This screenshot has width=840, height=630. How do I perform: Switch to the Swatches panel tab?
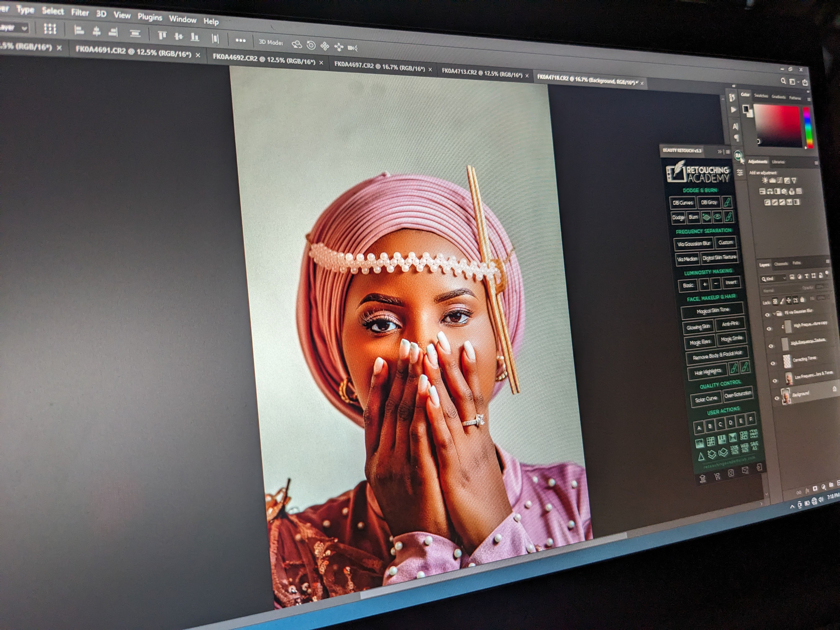761,96
